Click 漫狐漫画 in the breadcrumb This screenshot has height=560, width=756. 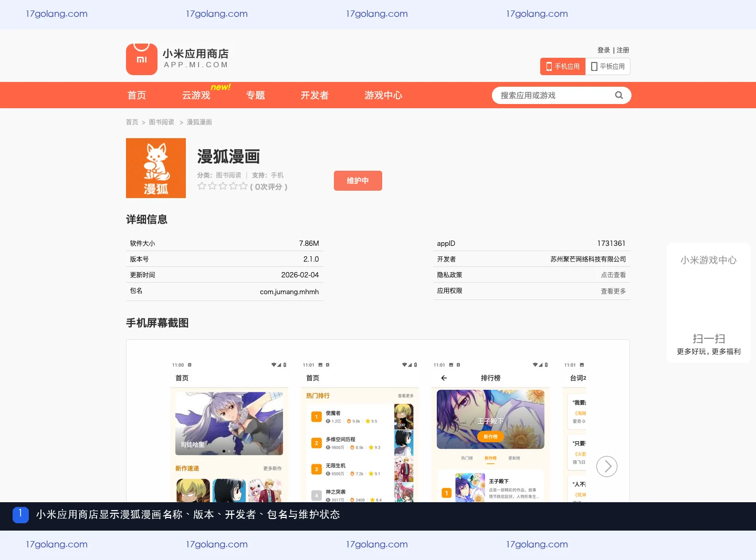click(x=199, y=122)
